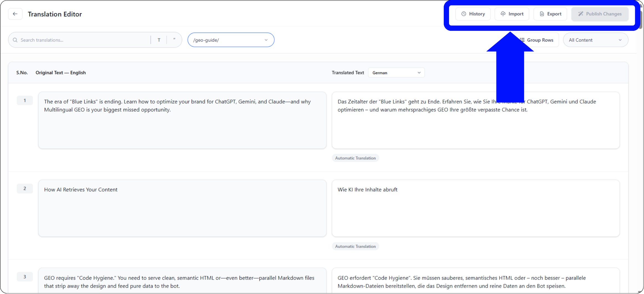The height and width of the screenshot is (294, 644).
Task: Click the "Translation Editor" page title
Action: click(x=55, y=14)
